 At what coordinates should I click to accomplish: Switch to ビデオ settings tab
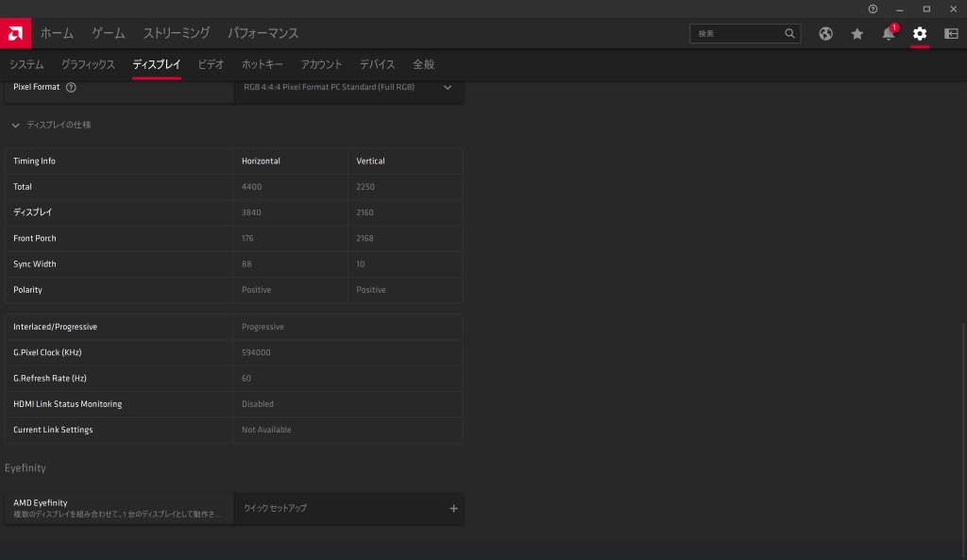(211, 64)
